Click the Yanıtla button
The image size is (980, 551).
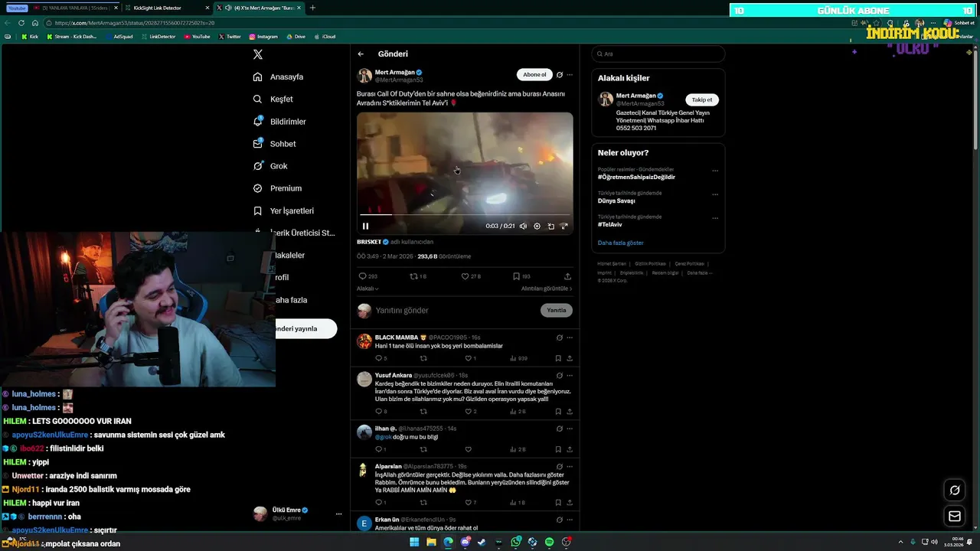click(557, 310)
